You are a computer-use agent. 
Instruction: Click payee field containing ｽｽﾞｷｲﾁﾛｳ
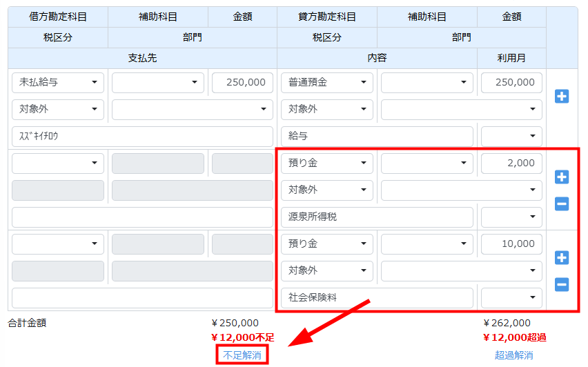(142, 137)
